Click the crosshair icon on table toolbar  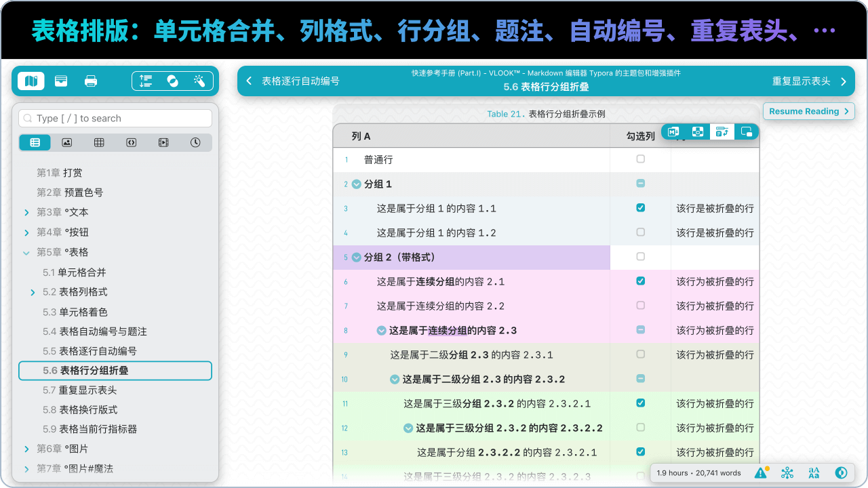(x=698, y=132)
